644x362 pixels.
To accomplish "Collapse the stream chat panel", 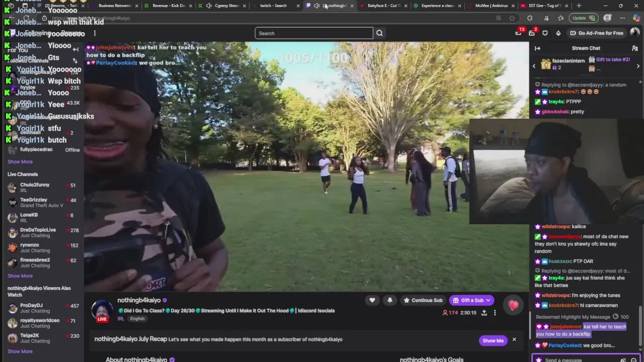I will pos(537,48).
